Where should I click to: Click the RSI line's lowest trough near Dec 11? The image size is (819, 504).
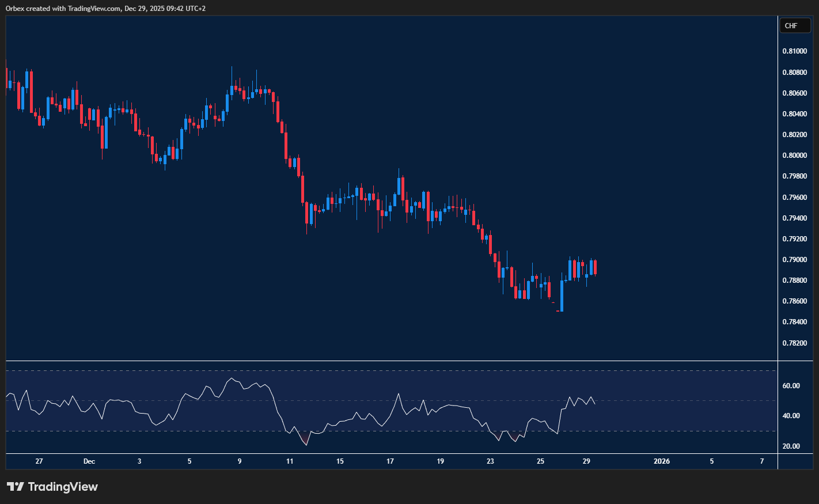point(306,445)
